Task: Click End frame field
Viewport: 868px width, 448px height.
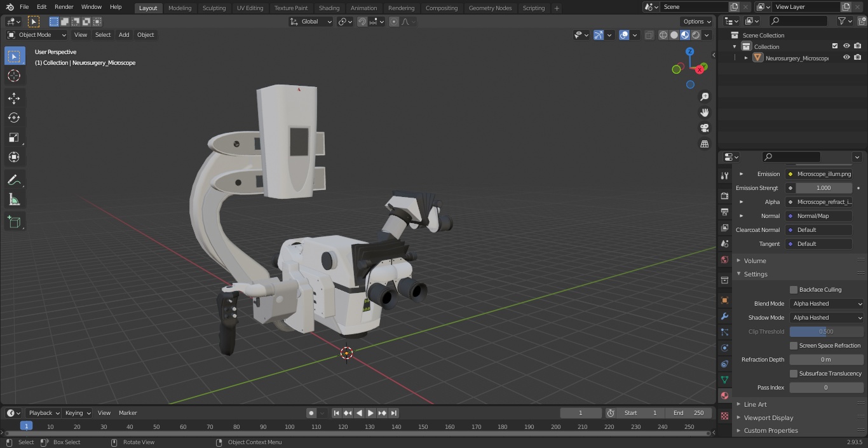Action: [689, 413]
